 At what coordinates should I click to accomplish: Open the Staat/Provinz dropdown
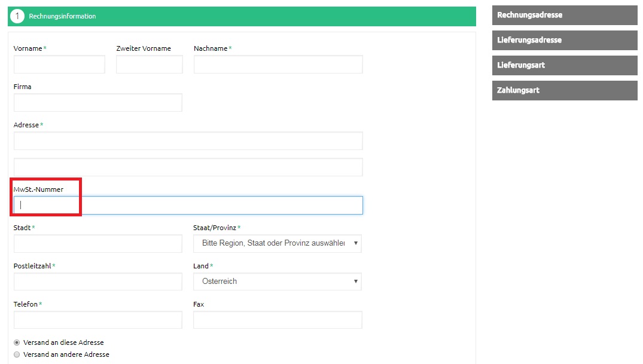[x=278, y=243]
